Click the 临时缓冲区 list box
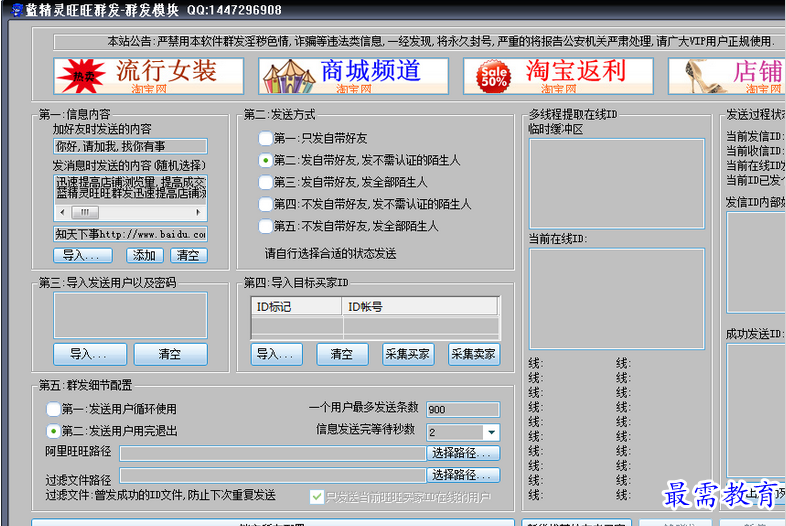 [617, 184]
